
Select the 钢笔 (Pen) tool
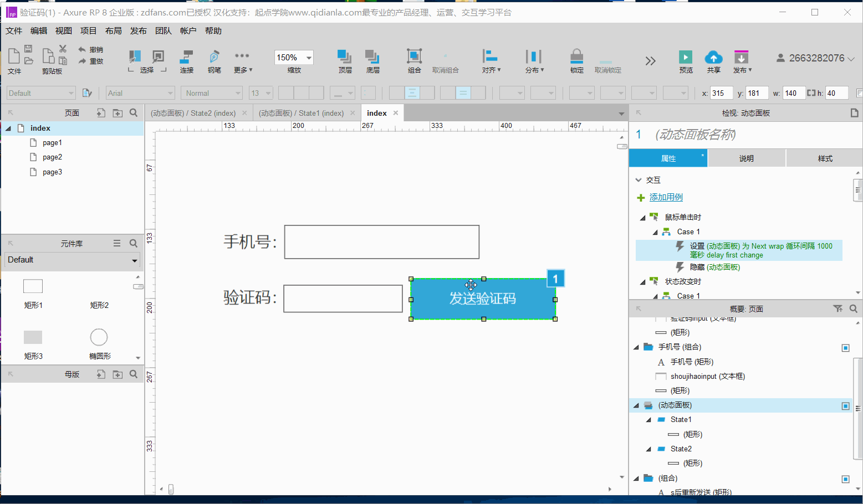214,57
